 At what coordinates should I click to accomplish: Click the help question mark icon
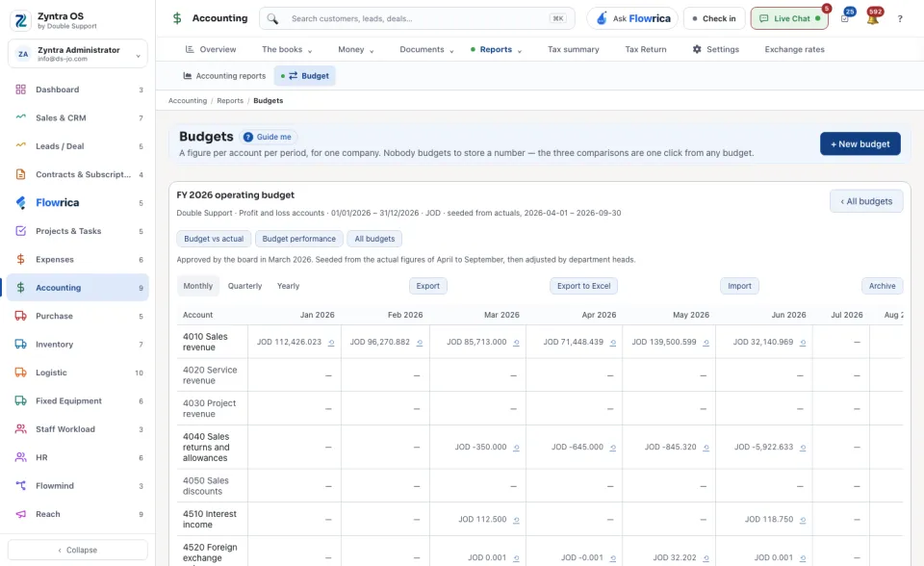pos(900,19)
